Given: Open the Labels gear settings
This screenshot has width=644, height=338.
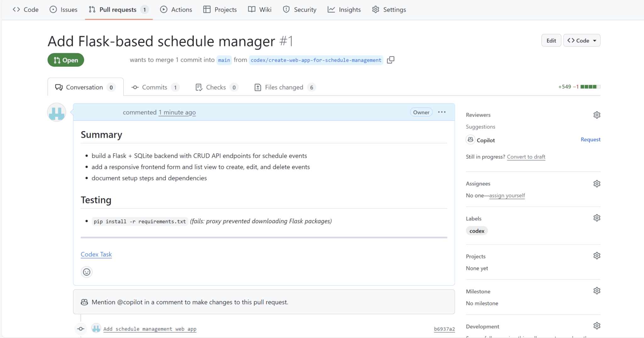Looking at the screenshot, I should click(597, 218).
